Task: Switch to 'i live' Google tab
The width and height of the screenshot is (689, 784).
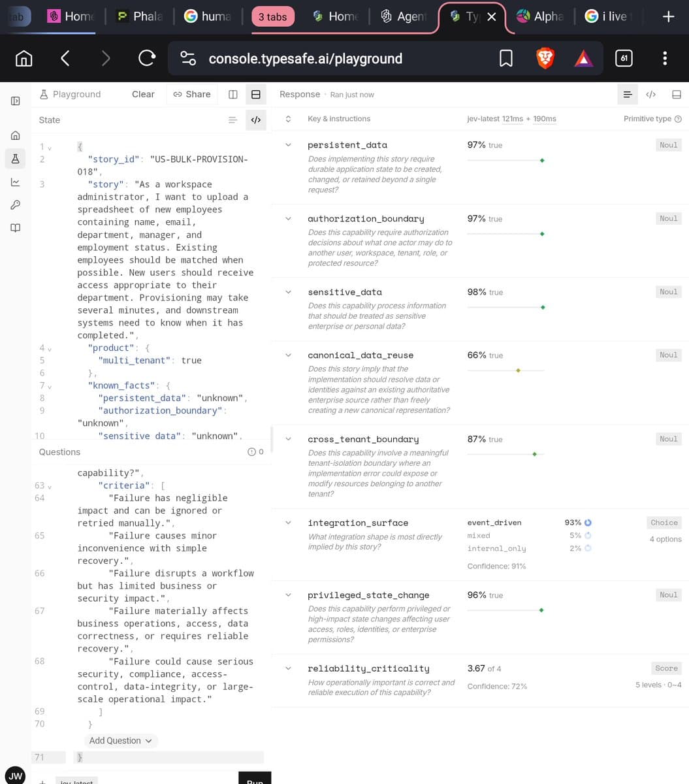Action: tap(609, 16)
